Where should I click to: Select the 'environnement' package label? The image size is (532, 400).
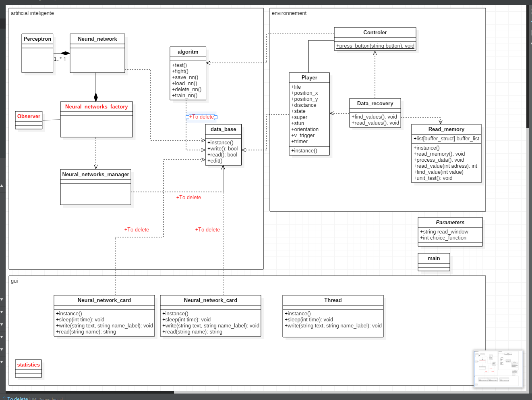point(289,13)
